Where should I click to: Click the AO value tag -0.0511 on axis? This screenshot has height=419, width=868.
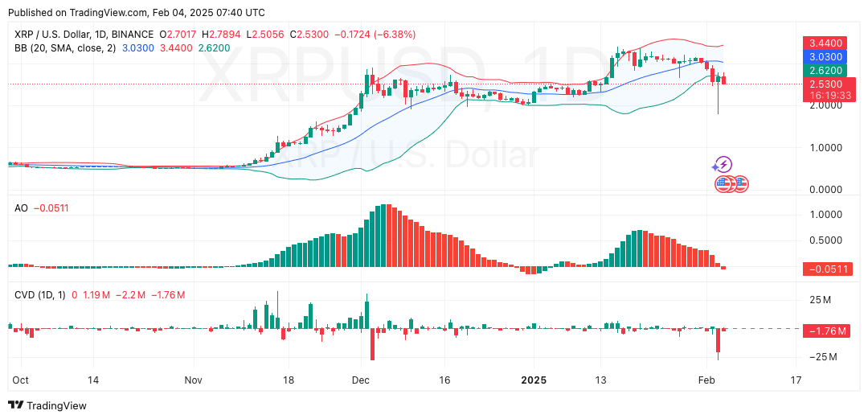825,269
